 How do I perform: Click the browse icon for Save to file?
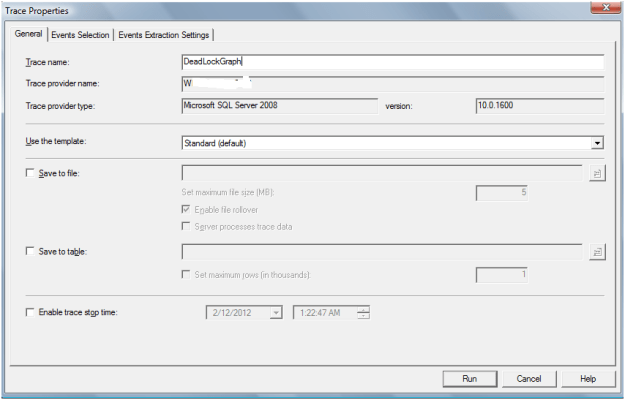[597, 173]
